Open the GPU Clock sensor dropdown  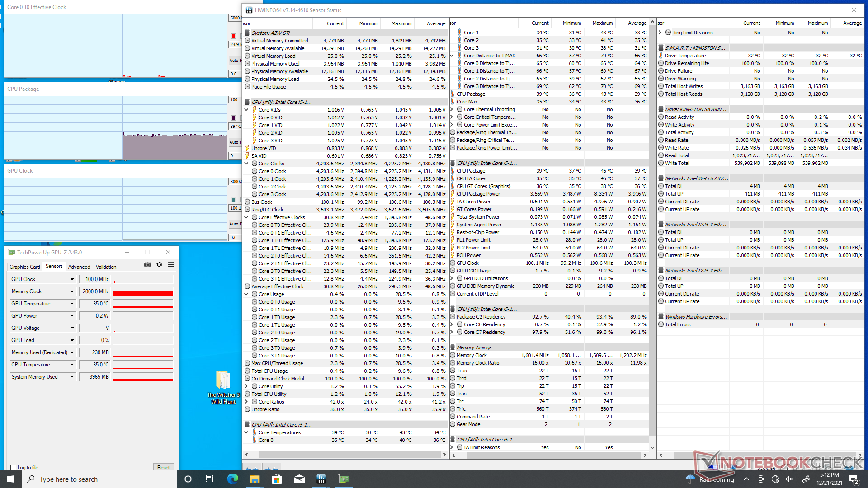click(x=72, y=279)
